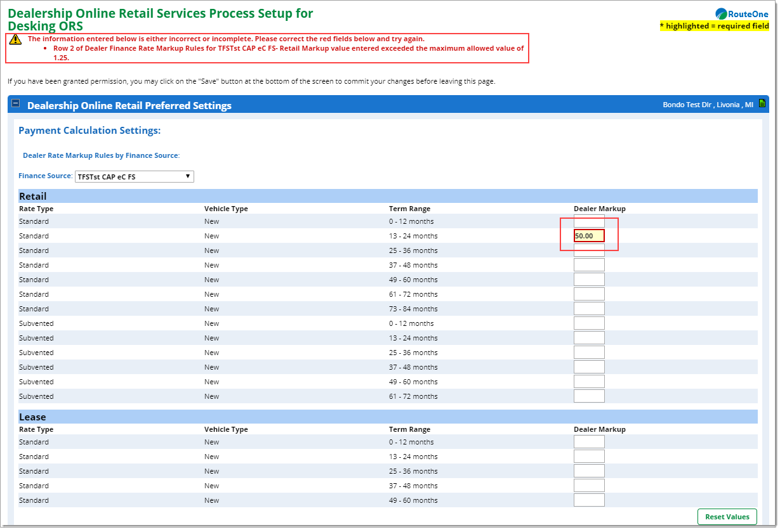
Task: Click Subvented 49 - 60 months markup field
Action: click(x=589, y=382)
